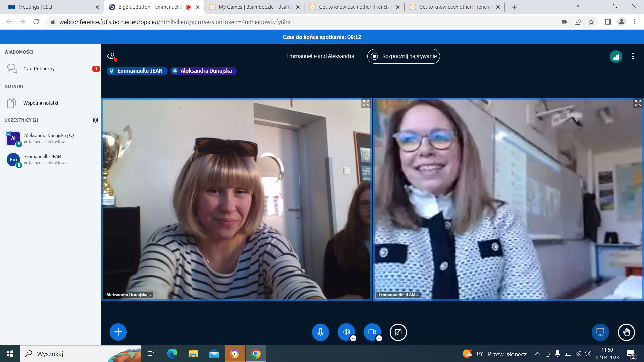Start screen sharing
The height and width of the screenshot is (362, 644).
point(398,332)
